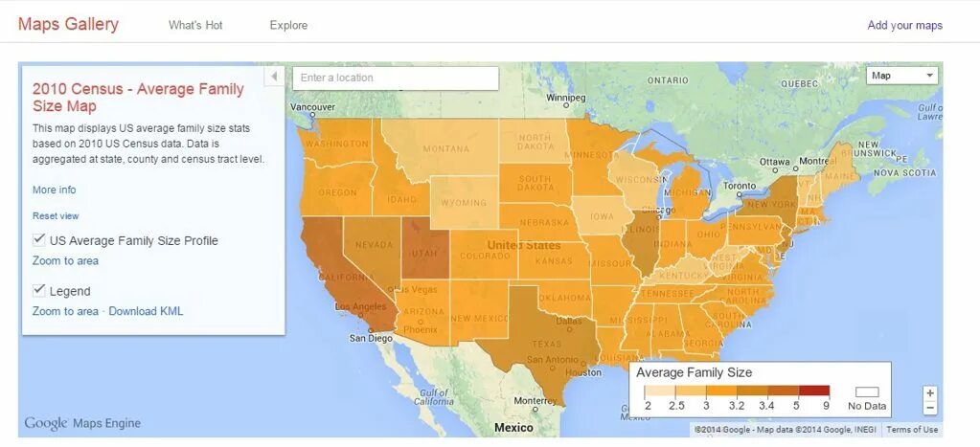Screen dimensions: 980x447
Task: Uncheck US Average Family Size Profile
Action: pos(39,239)
